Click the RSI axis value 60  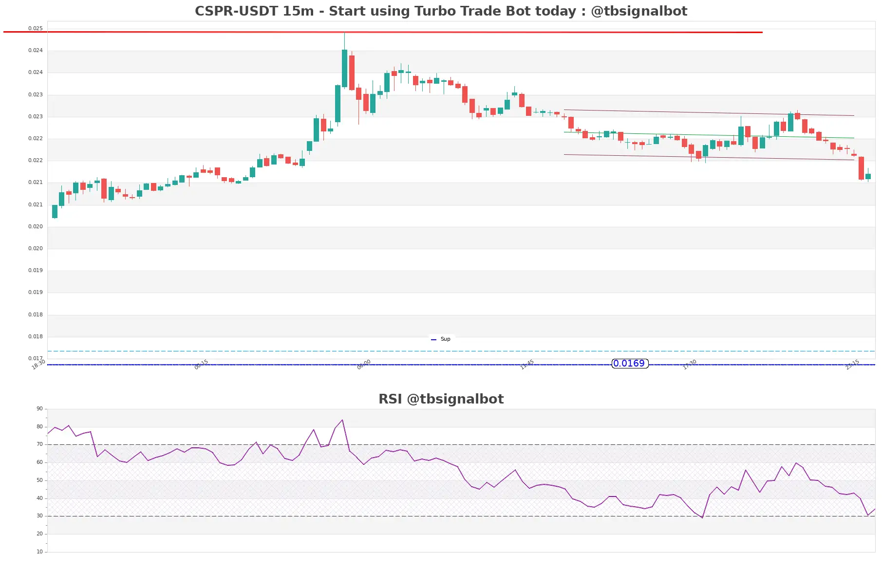point(39,462)
